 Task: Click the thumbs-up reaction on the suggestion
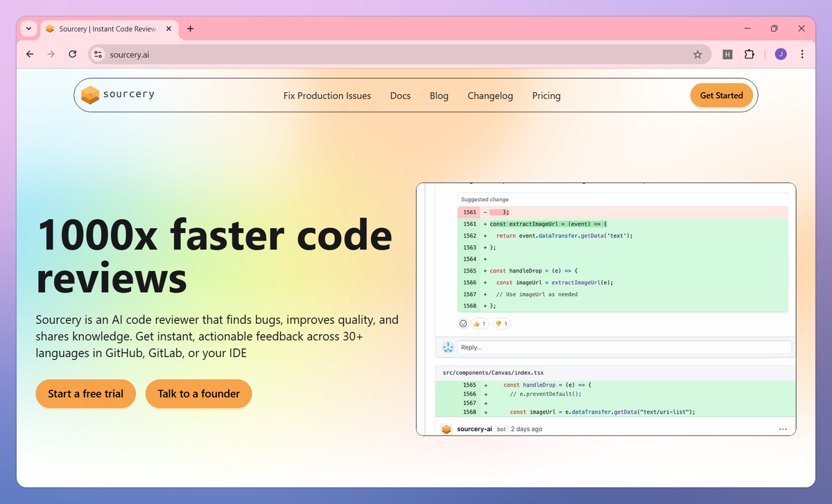[479, 323]
